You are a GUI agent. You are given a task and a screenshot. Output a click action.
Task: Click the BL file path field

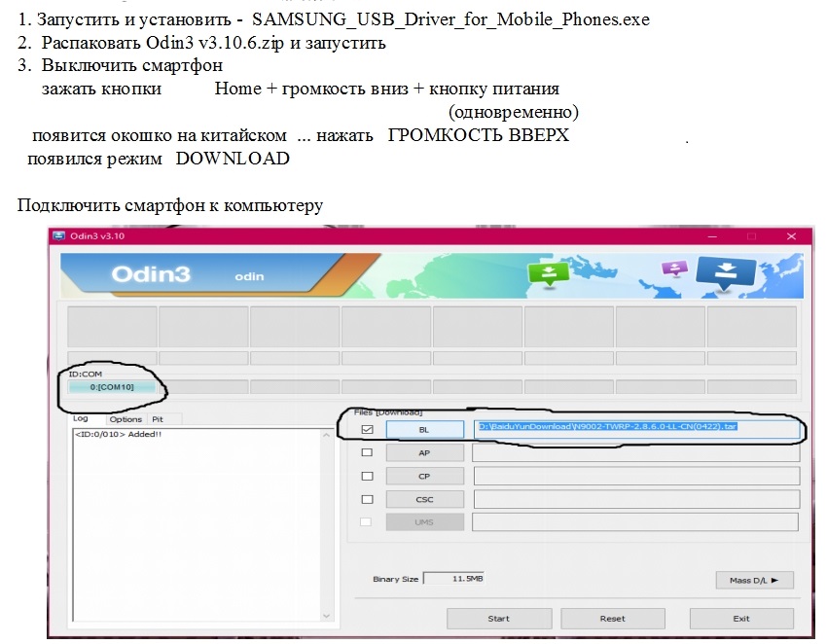(636, 429)
